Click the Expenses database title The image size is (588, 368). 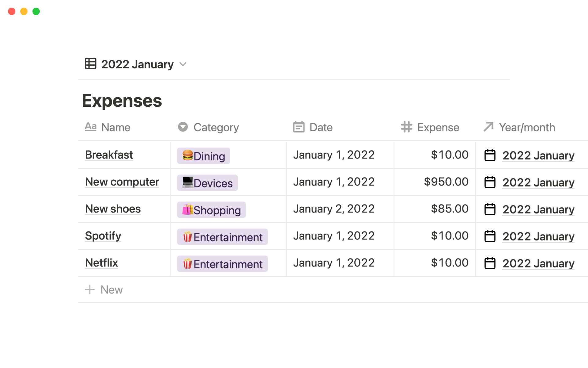pos(122,101)
